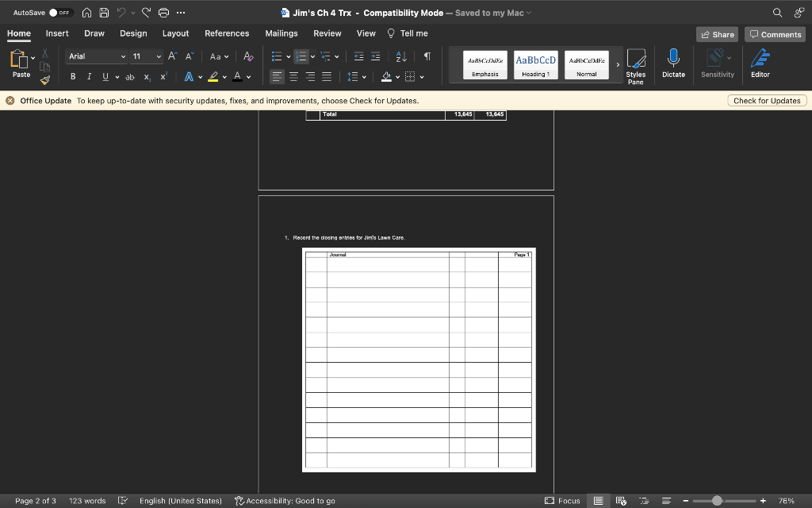The image size is (812, 508).
Task: Enter Focus mode from status bar
Action: click(562, 501)
